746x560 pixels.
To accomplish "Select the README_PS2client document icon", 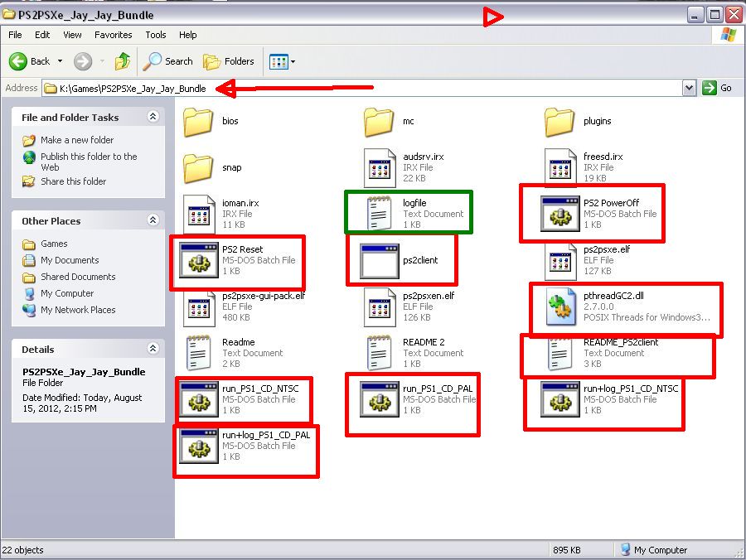I will (559, 354).
